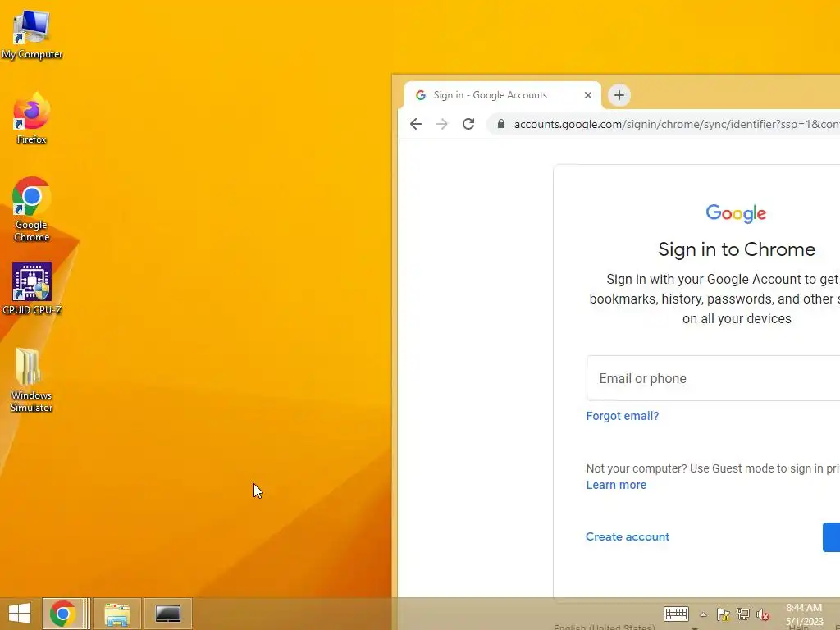Open the Learn more link
This screenshot has height=630, width=840.
point(616,485)
